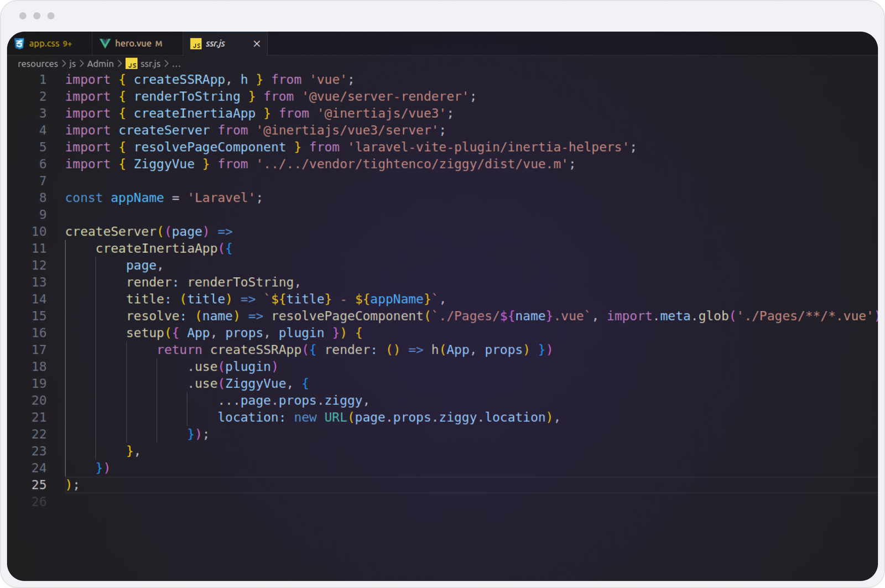
Task: Click the '9+' problems badge on app.css tab
Action: point(67,44)
